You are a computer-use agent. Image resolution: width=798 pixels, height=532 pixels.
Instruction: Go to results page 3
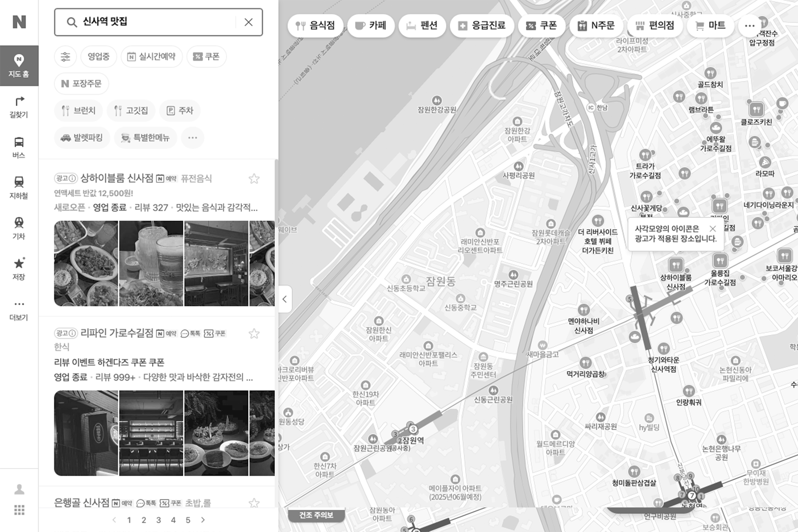pyautogui.click(x=158, y=520)
